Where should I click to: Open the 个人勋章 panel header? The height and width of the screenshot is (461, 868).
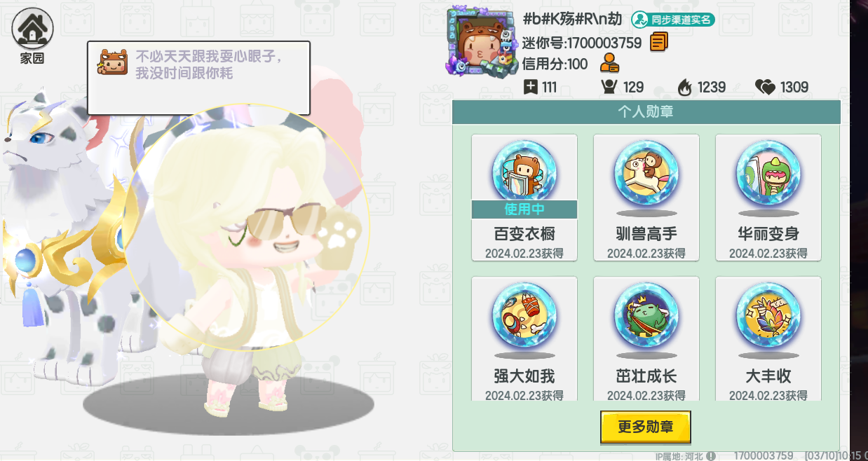click(x=646, y=112)
